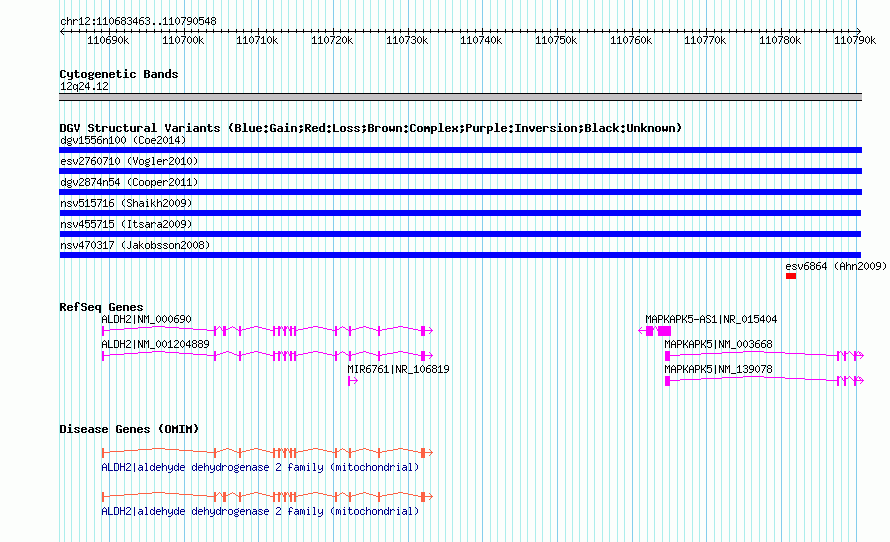Viewport: 890px width, 542px height.
Task: Open the esv2760710 (Vogler2010) variant label
Action: [129, 161]
